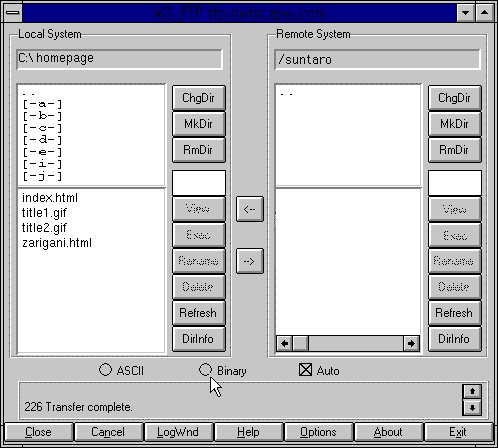Image resolution: width=498 pixels, height=448 pixels.
Task: Select drive [-a-] in local list
Action: (42, 104)
